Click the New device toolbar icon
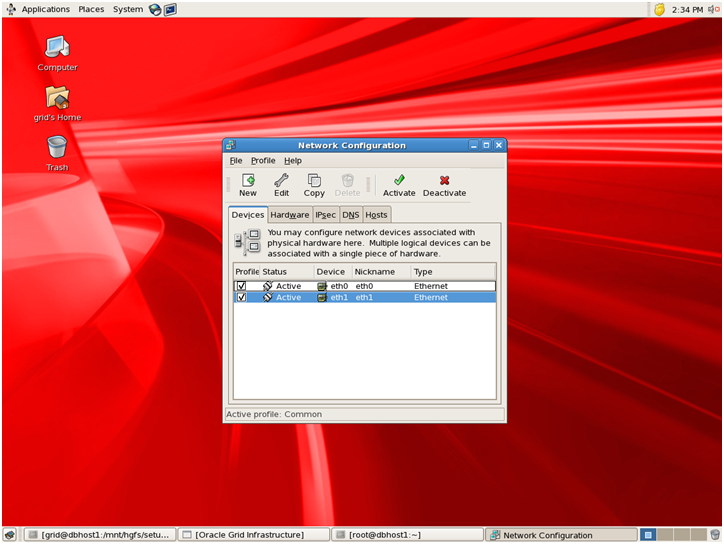 [248, 180]
